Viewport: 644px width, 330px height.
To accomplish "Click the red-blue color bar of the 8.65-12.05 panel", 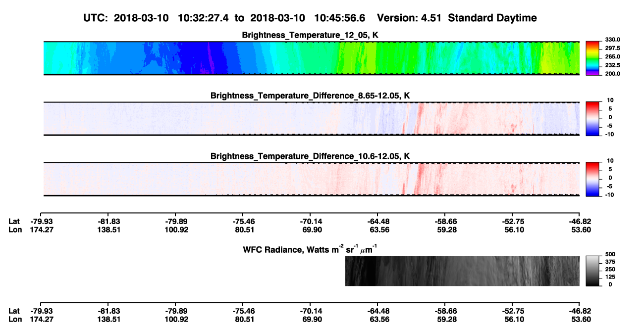I will point(592,119).
